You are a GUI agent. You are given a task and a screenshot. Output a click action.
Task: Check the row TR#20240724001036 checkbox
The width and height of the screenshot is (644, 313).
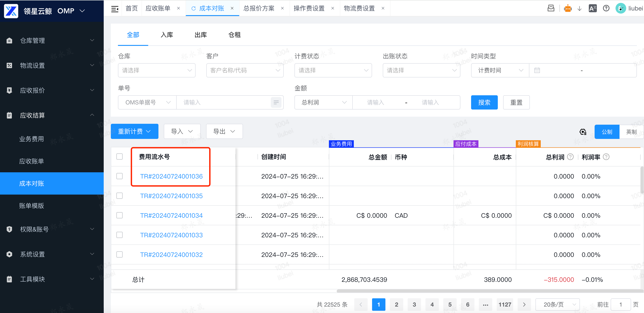[x=119, y=176]
